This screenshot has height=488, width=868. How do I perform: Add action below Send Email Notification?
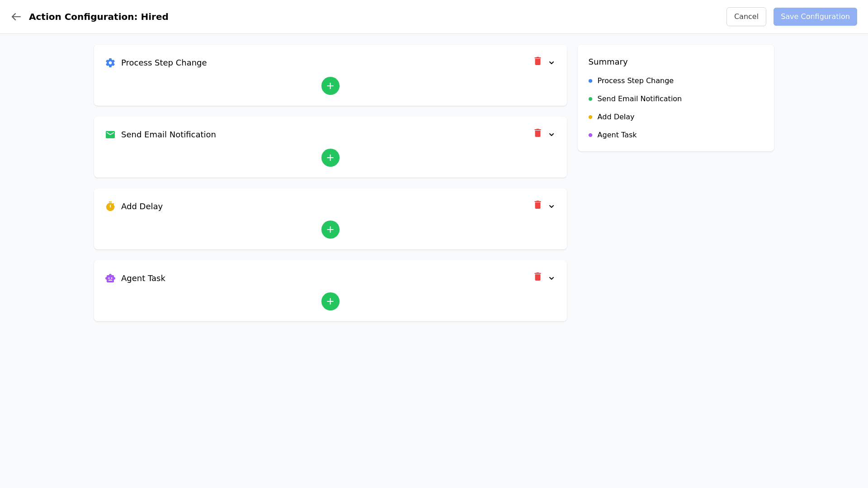tap(330, 158)
